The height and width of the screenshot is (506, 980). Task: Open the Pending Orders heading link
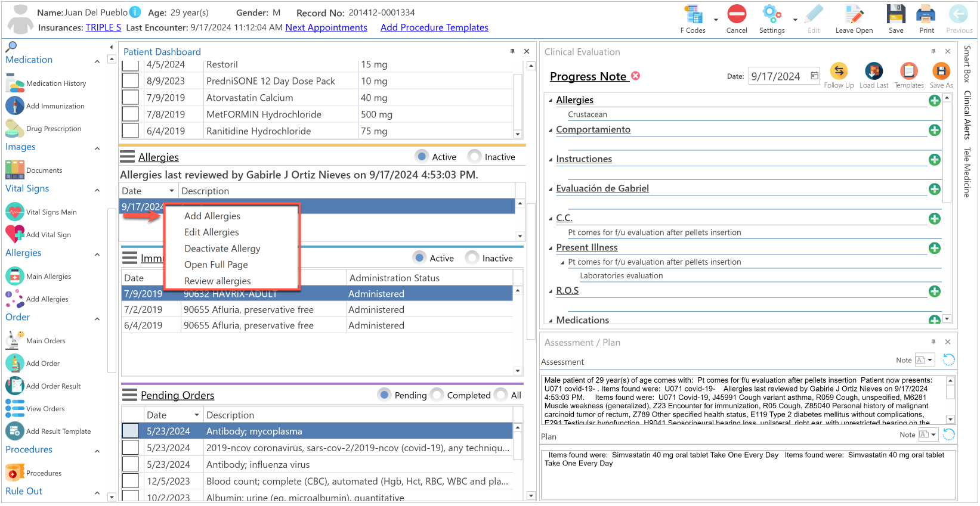(177, 395)
